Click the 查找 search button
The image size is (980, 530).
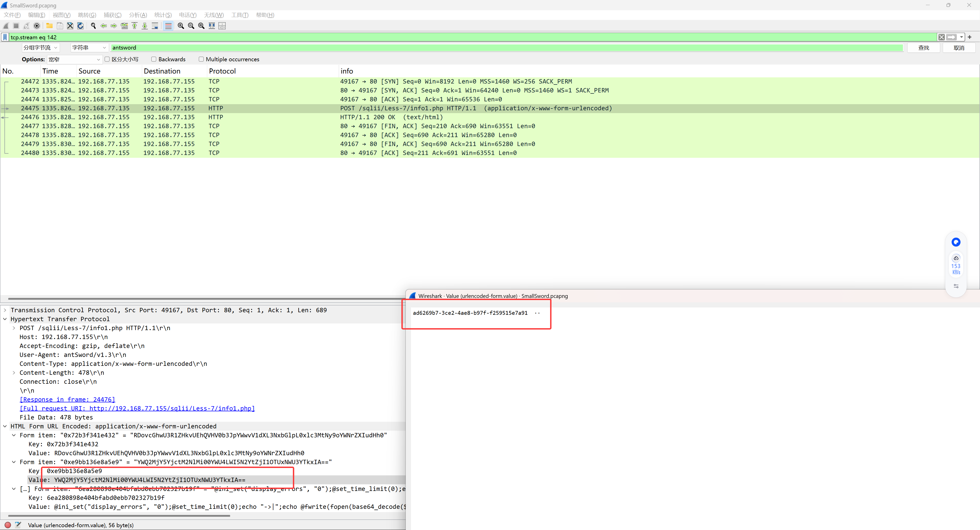click(923, 47)
